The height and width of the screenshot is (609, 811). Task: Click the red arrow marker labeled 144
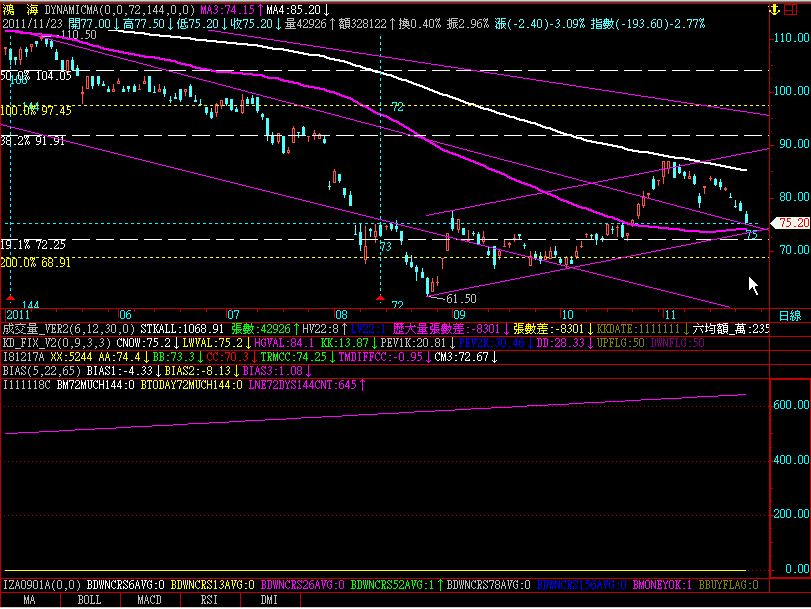[x=10, y=299]
